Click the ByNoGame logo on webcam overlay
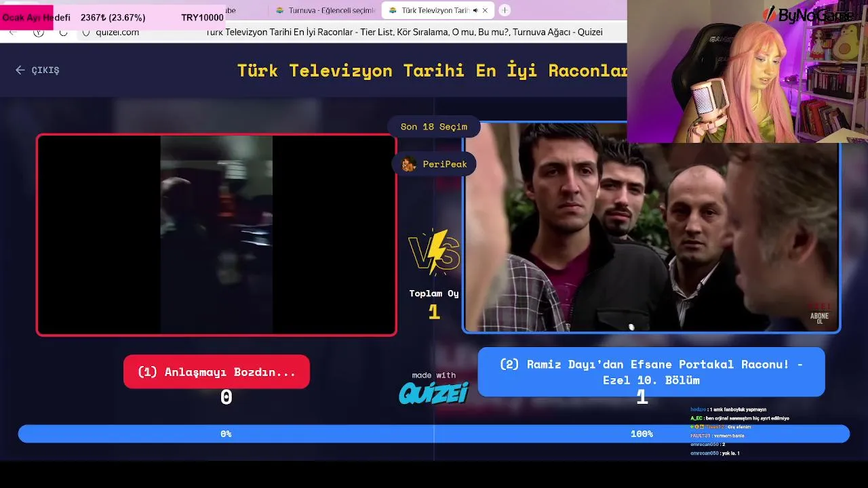The height and width of the screenshot is (488, 868). 807,15
